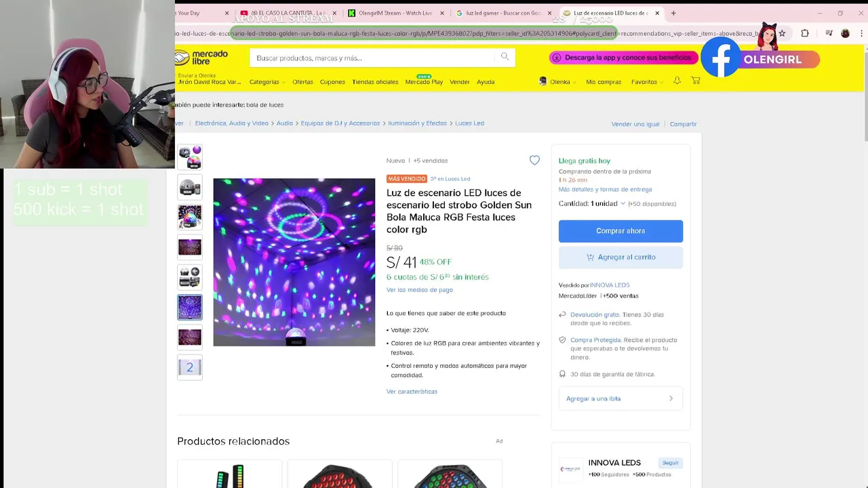Image resolution: width=868 pixels, height=488 pixels.
Task: Open the Olenka account dropdown
Action: [563, 82]
